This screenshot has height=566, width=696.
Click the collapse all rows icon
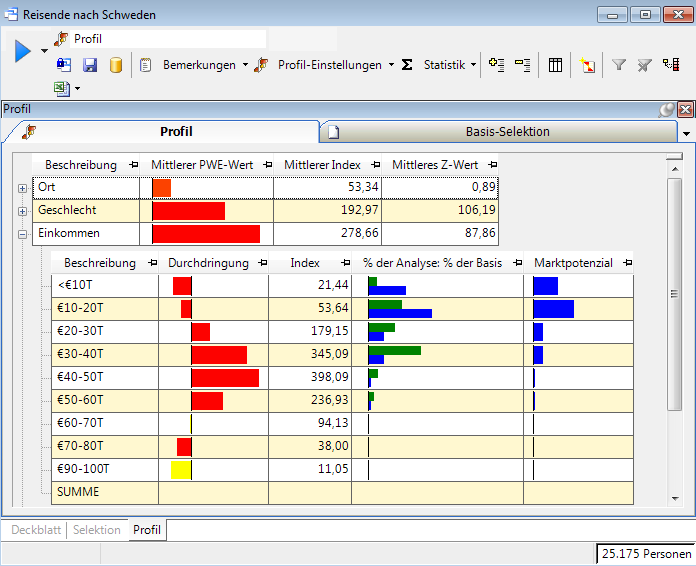(522, 65)
